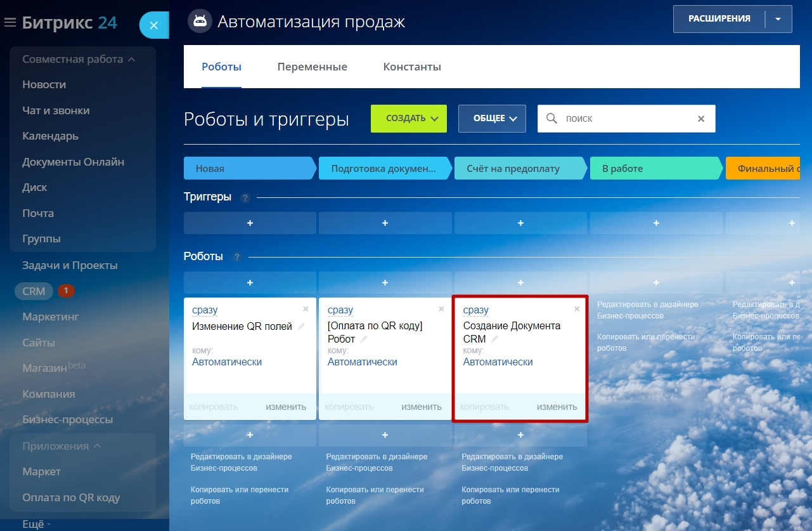Add a robot in the В работе stage
This screenshot has height=531, width=812.
tap(656, 282)
